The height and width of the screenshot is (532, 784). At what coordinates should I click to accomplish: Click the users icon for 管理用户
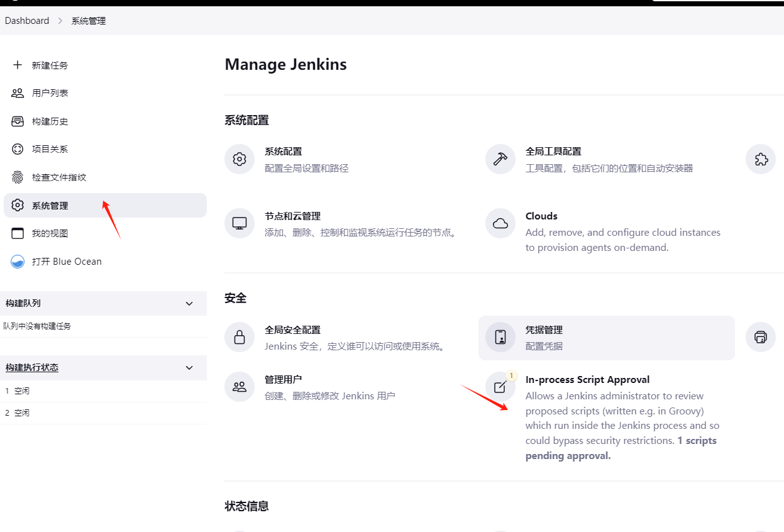240,387
